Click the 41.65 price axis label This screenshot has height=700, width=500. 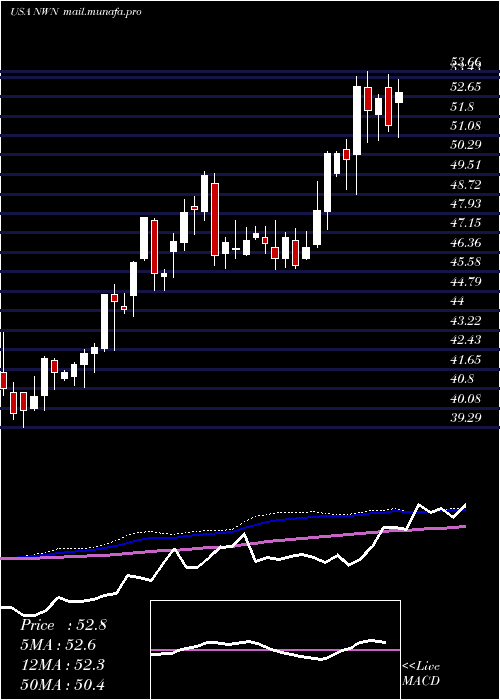(466, 359)
